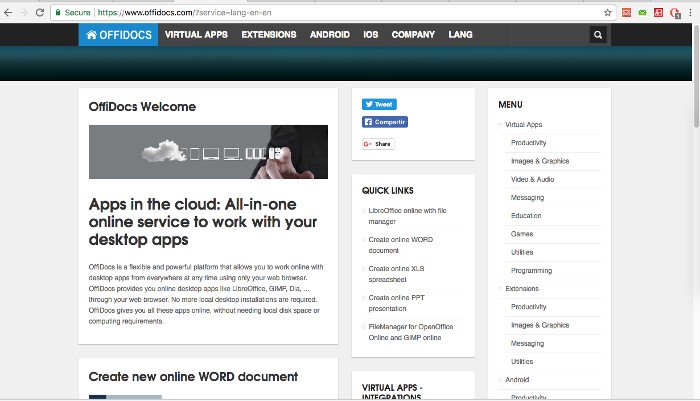Click the OffiDocs home logo button

click(x=118, y=34)
